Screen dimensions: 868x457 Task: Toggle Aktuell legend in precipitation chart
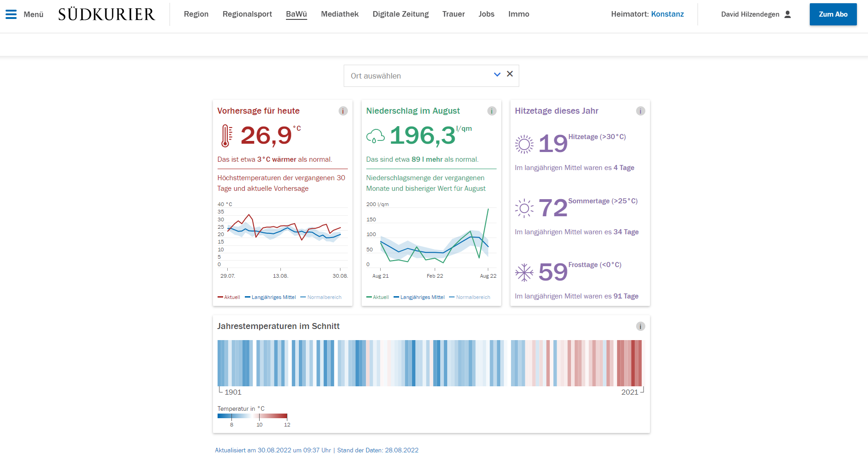377,297
